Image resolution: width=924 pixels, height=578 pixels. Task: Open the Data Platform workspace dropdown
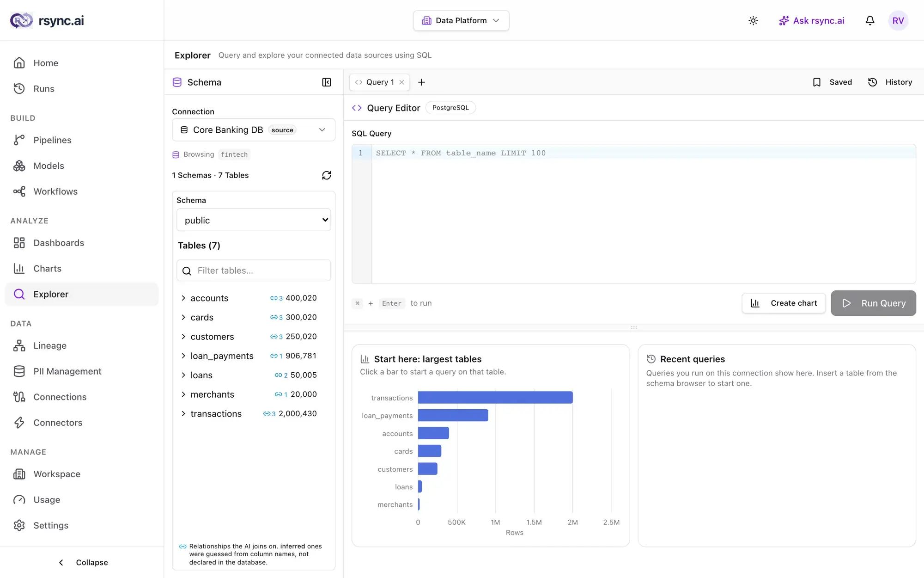[461, 20]
